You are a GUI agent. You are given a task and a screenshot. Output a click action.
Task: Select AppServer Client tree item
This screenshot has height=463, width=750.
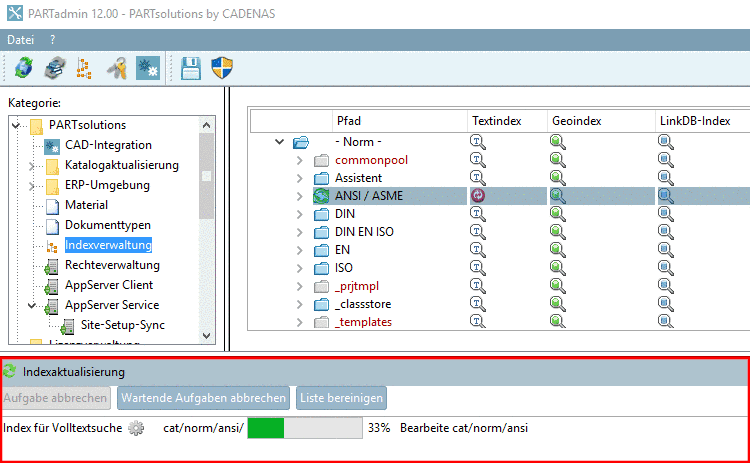point(109,285)
